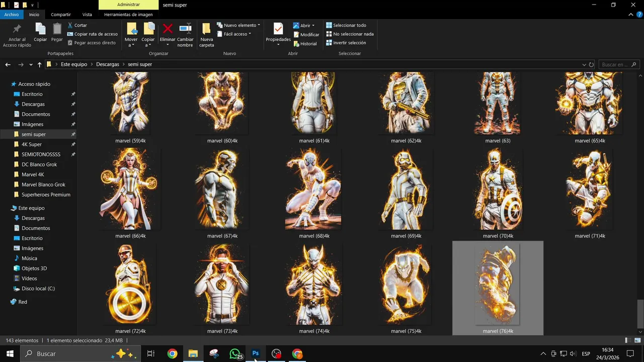Click the ESP language indicator

click(x=586, y=354)
